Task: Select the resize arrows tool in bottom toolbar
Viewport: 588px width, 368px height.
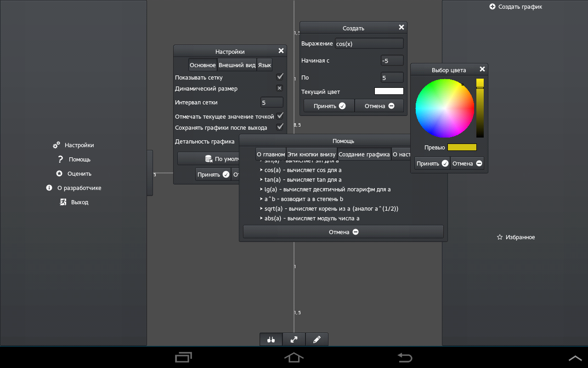Action: click(x=294, y=339)
